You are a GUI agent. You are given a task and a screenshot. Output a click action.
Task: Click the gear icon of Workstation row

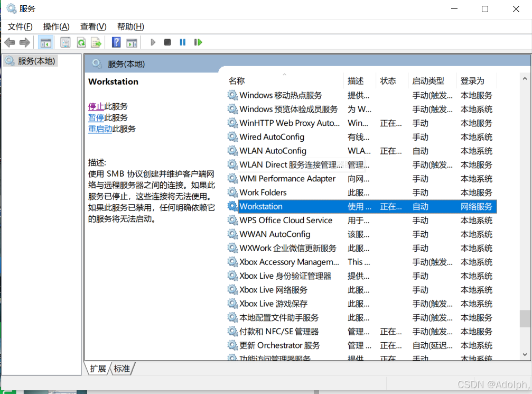pyautogui.click(x=232, y=206)
